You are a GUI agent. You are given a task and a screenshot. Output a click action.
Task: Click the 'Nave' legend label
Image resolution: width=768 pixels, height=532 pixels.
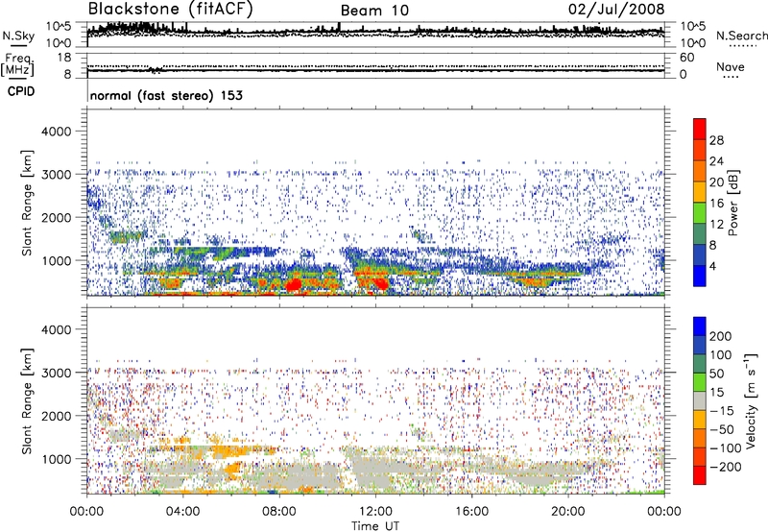click(731, 66)
